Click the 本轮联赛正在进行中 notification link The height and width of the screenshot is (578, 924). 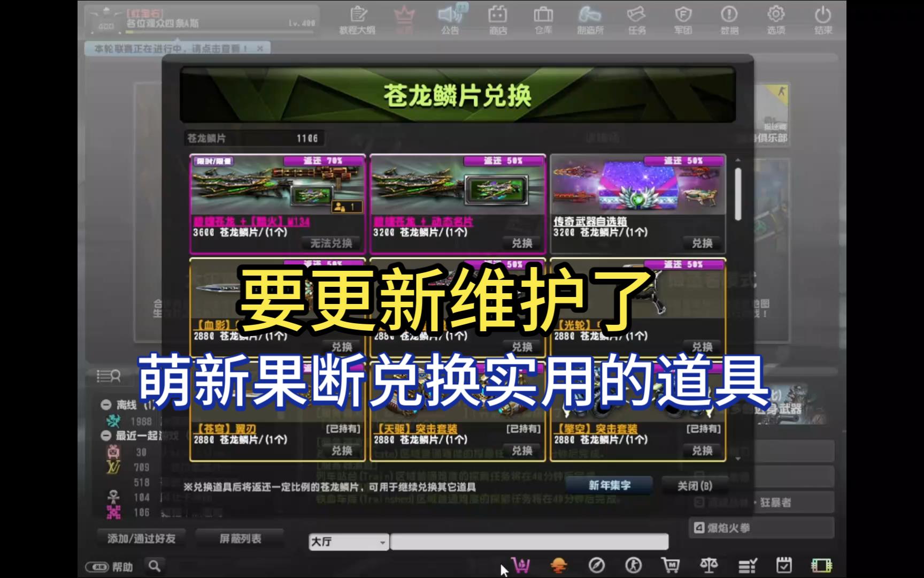tap(171, 49)
